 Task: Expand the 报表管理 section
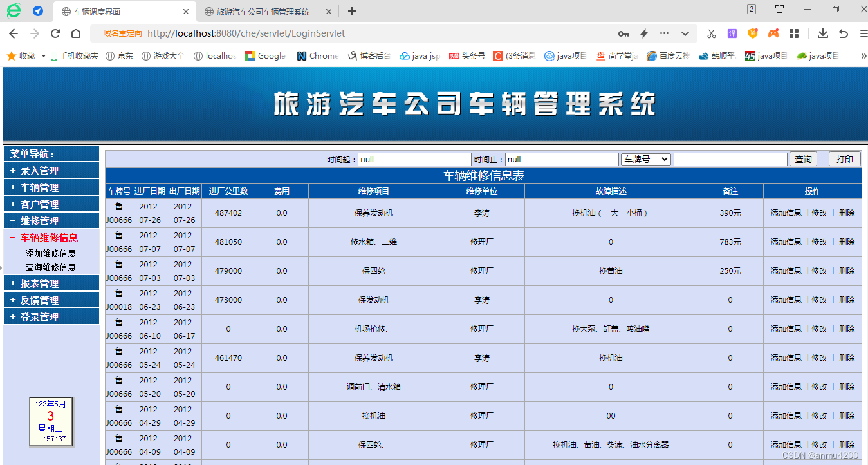tap(51, 283)
